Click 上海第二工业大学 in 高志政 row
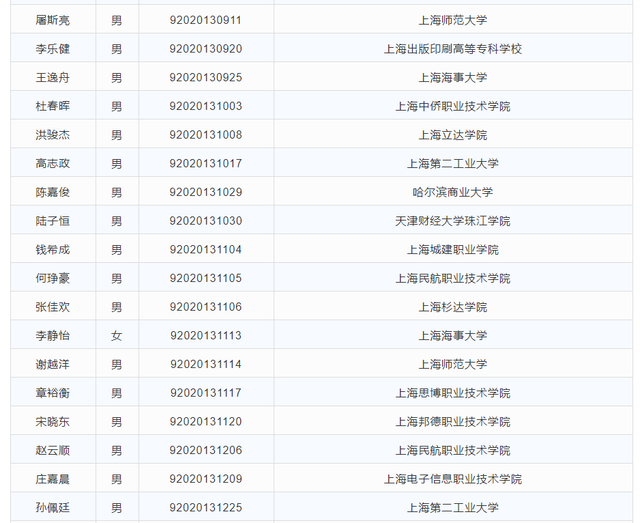The height and width of the screenshot is (523, 640). 453,164
